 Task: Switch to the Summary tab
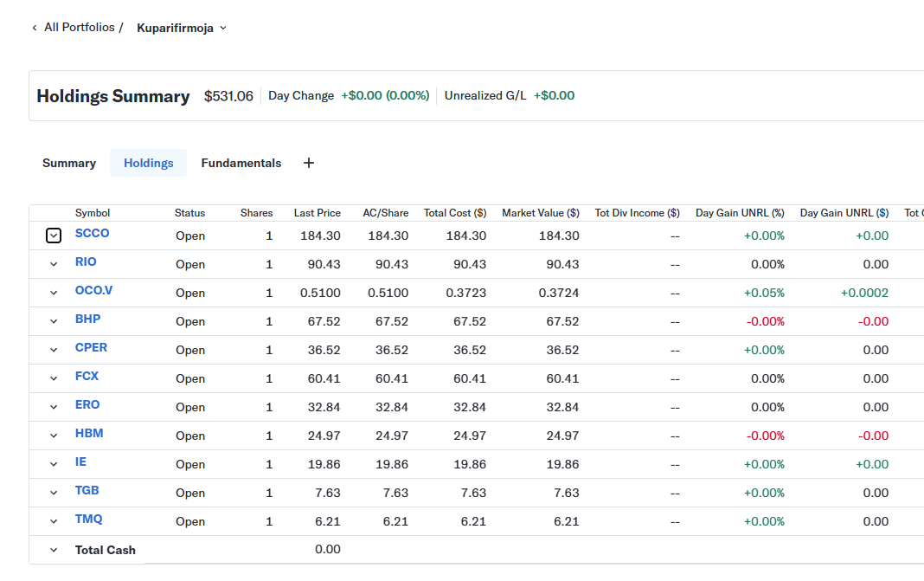pos(69,163)
